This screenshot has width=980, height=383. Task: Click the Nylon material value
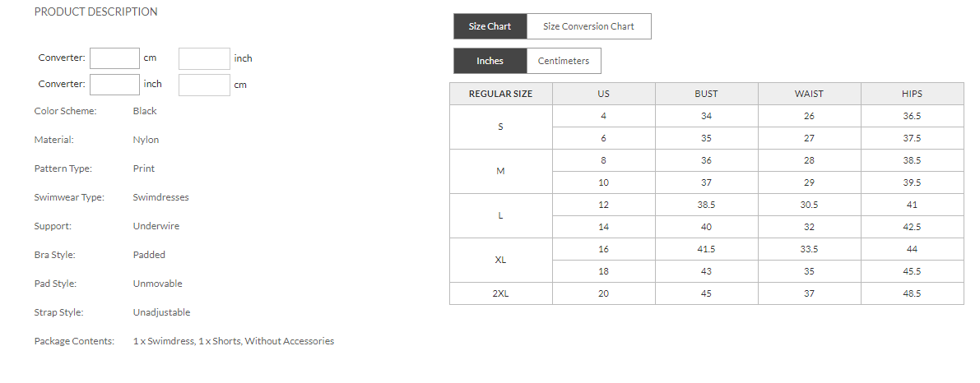point(146,140)
